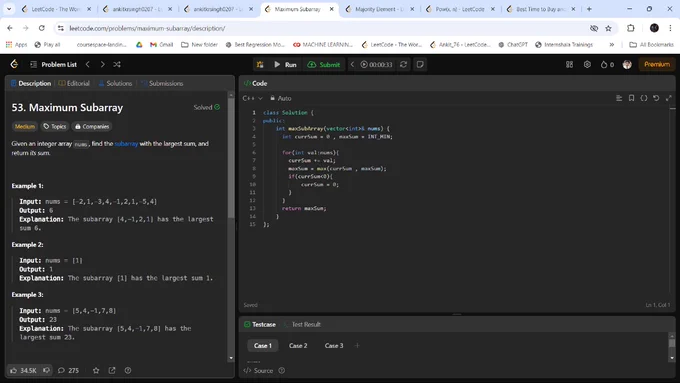The height and width of the screenshot is (383, 680).
Task: Submit the solution
Action: coord(324,65)
